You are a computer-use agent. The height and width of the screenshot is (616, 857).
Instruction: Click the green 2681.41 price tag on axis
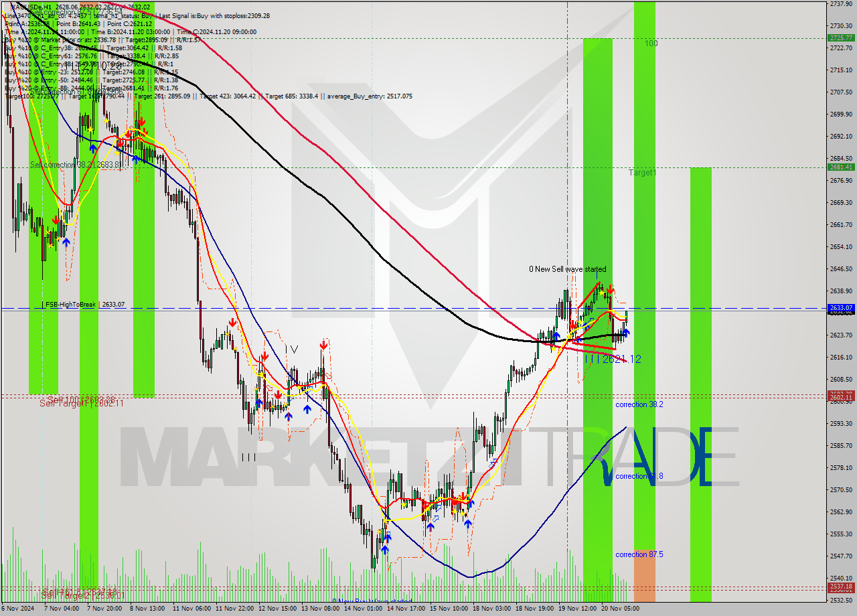click(841, 167)
